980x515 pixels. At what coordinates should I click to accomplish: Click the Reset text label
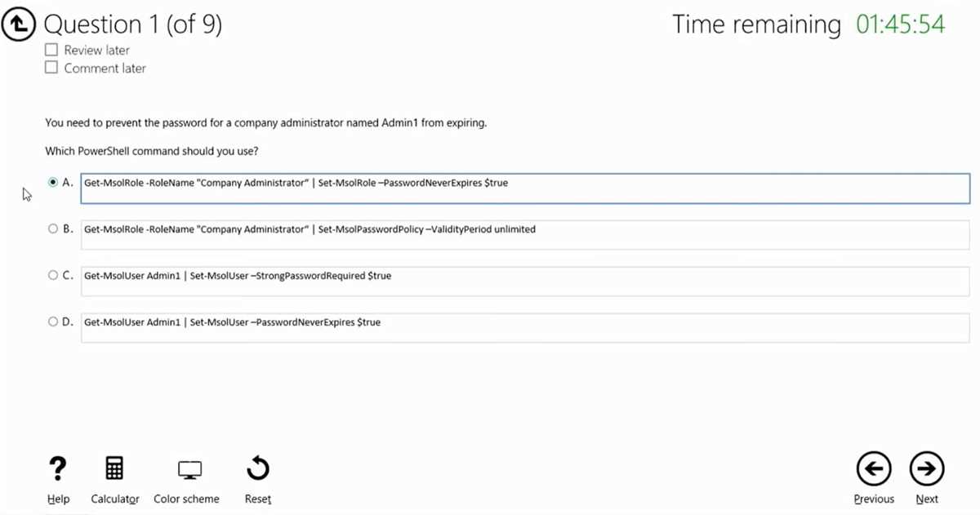[258, 499]
